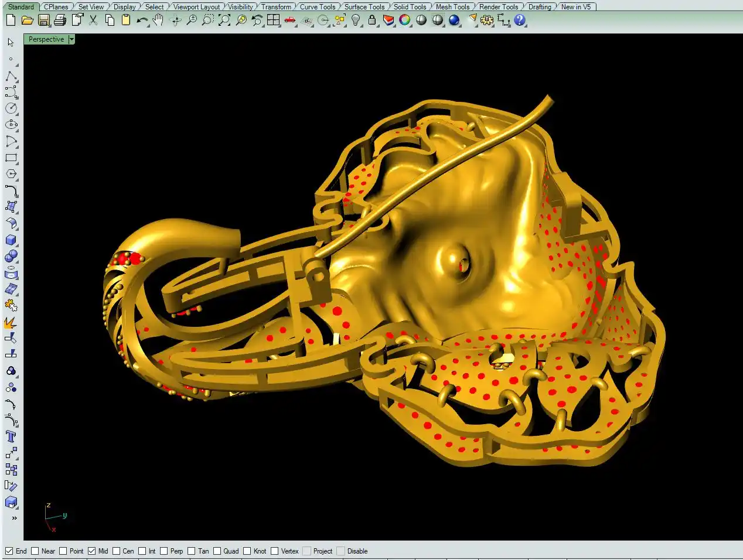The image size is (743, 560).
Task: Turn on the Cen osnap checkbox
Action: 116,551
